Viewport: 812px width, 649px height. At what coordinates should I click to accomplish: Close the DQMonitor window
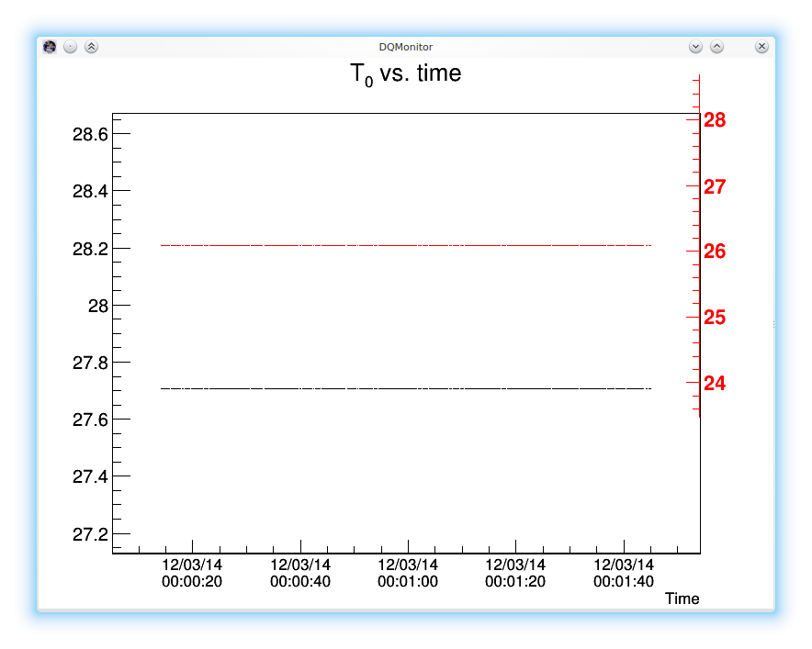(x=761, y=46)
